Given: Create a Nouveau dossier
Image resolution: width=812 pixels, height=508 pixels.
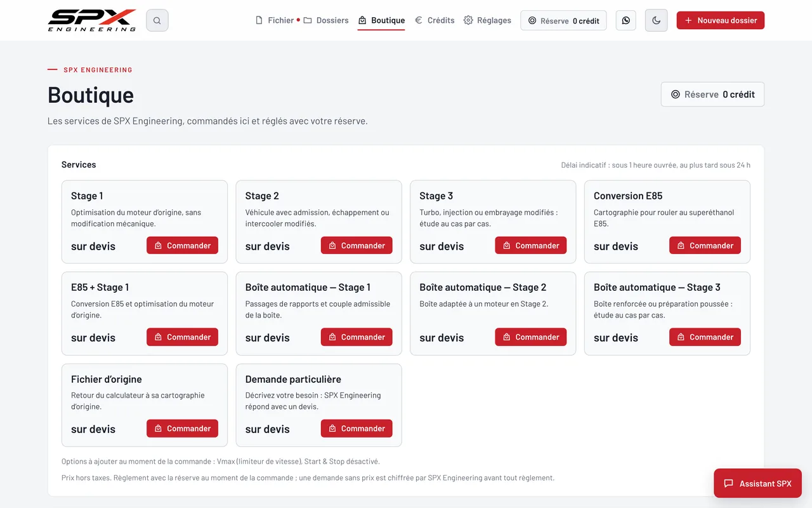Looking at the screenshot, I should click(x=721, y=20).
